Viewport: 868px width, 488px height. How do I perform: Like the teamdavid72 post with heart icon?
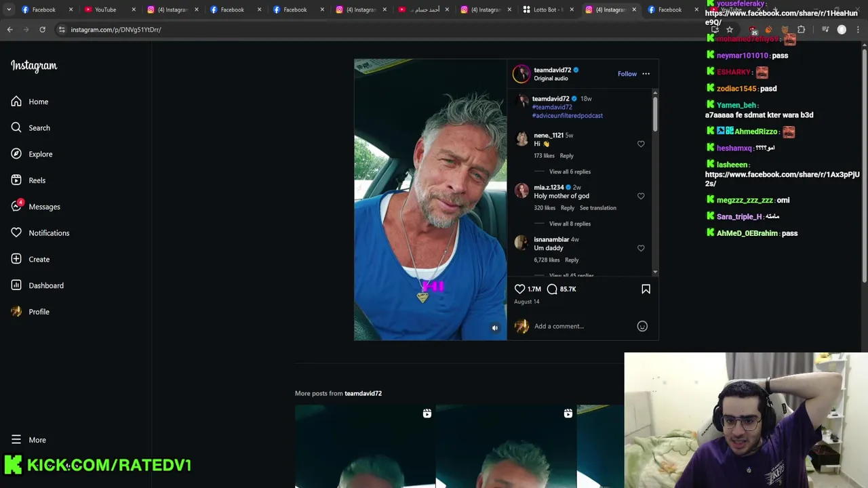[519, 289]
